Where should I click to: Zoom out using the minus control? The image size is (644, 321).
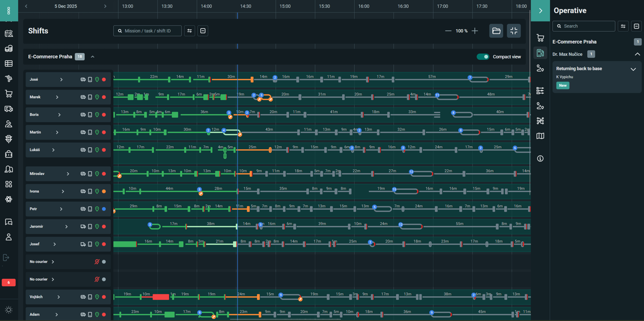pos(448,31)
